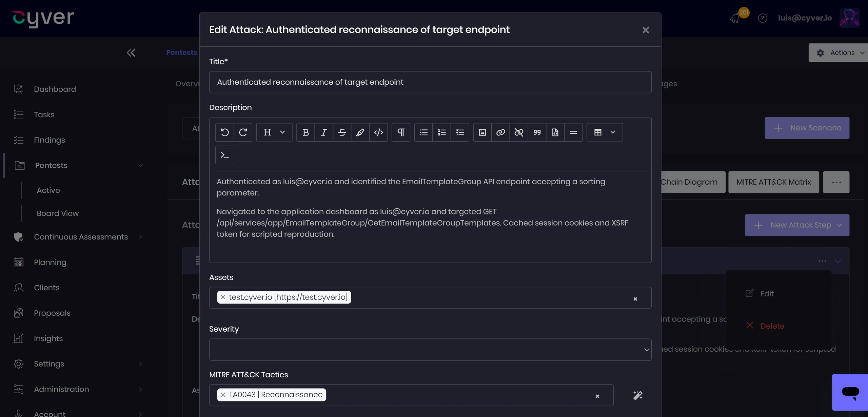Open the heading style dropdown

point(274,132)
